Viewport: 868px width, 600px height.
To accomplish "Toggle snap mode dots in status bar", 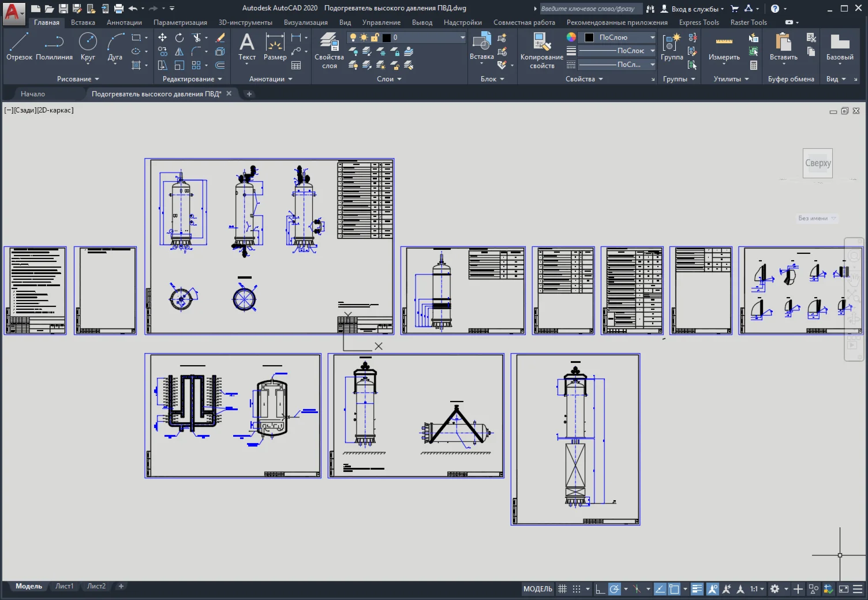I will pyautogui.click(x=576, y=589).
